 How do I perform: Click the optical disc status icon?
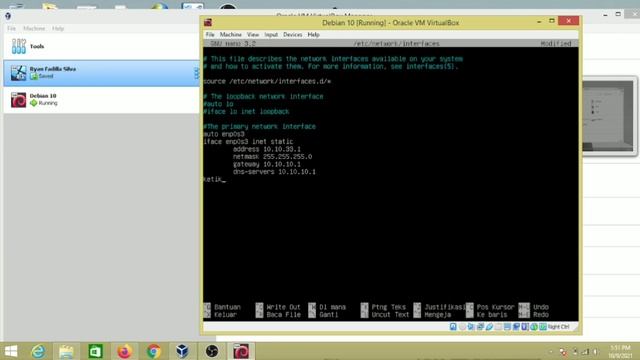tap(462, 327)
